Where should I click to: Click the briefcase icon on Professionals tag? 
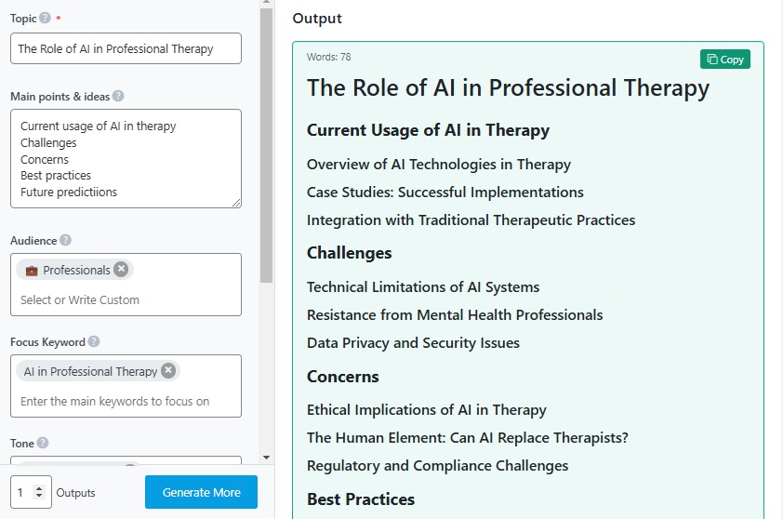pyautogui.click(x=32, y=271)
